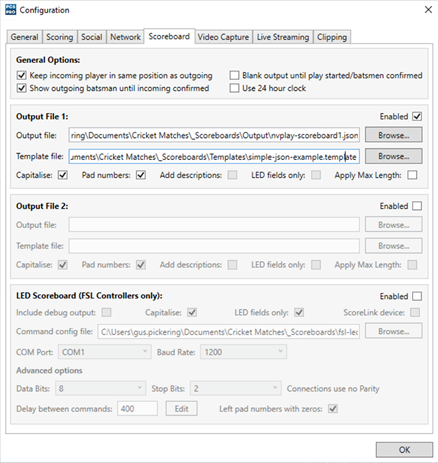Toggle Capitalise in LED Scoreboard section

pyautogui.click(x=192, y=313)
